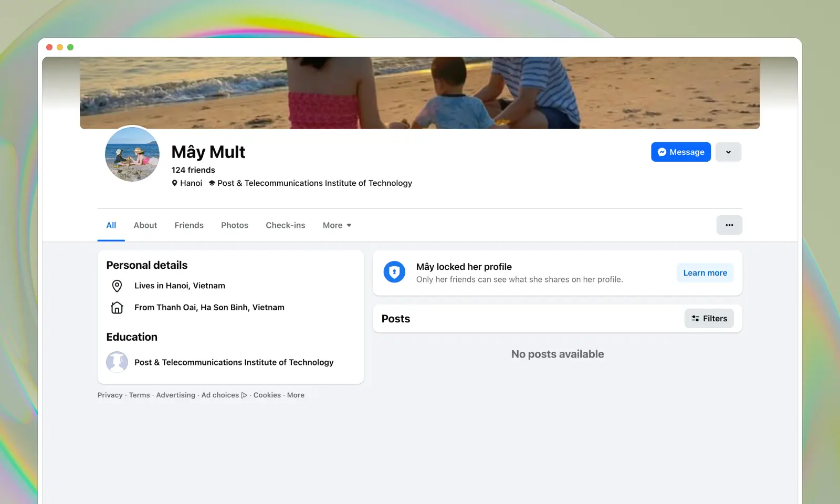Image resolution: width=840 pixels, height=504 pixels.
Task: Click the Learn more button
Action: tap(705, 273)
